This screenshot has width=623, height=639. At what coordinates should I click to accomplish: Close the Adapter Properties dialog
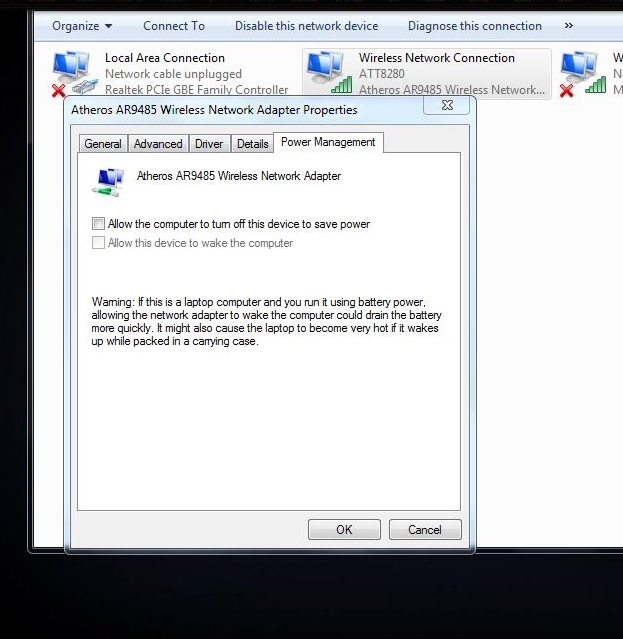coord(447,106)
